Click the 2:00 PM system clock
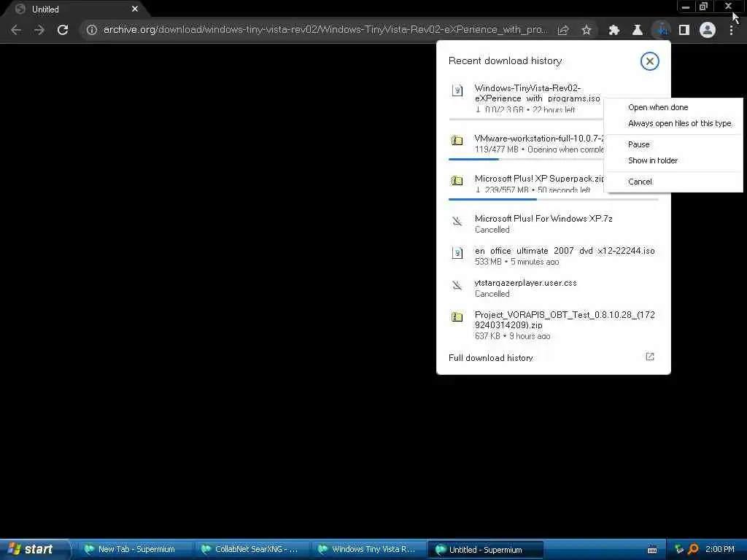Viewport: 747px width, 560px height. 720,550
